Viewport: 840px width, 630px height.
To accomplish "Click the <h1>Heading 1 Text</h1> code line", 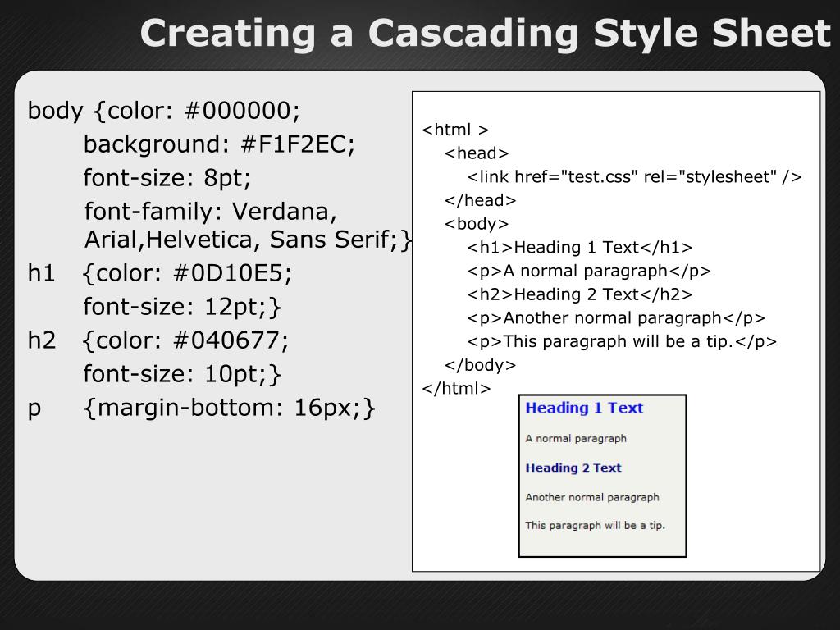I will point(580,248).
